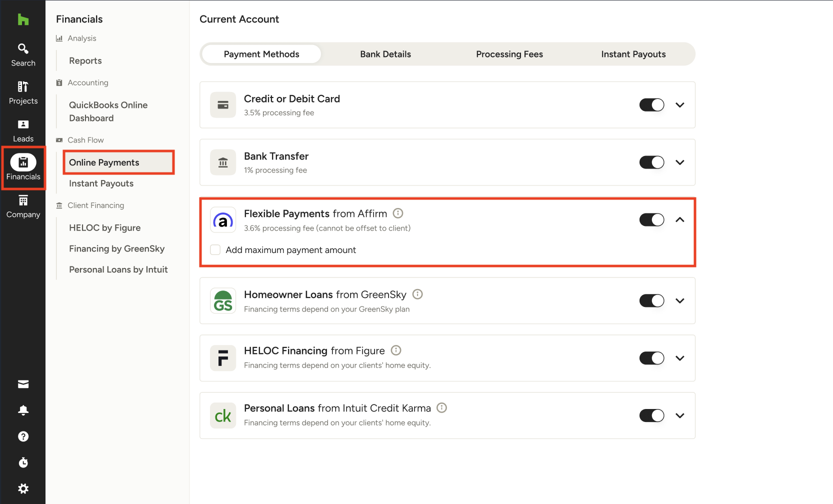833x504 pixels.
Task: Click the Houzz logo icon
Action: click(x=23, y=19)
